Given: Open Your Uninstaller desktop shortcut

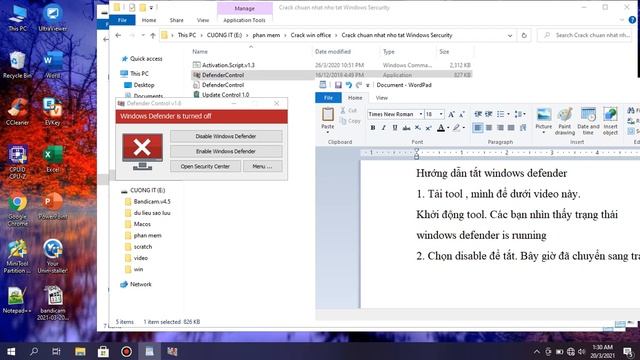Looking at the screenshot, I should pos(53,257).
